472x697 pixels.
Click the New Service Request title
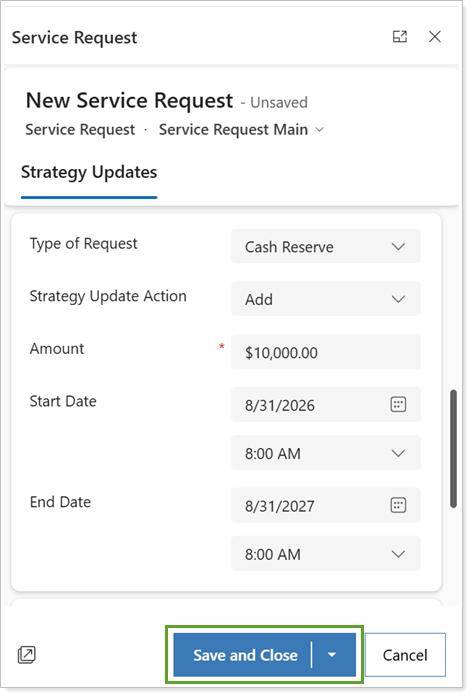pyautogui.click(x=129, y=100)
